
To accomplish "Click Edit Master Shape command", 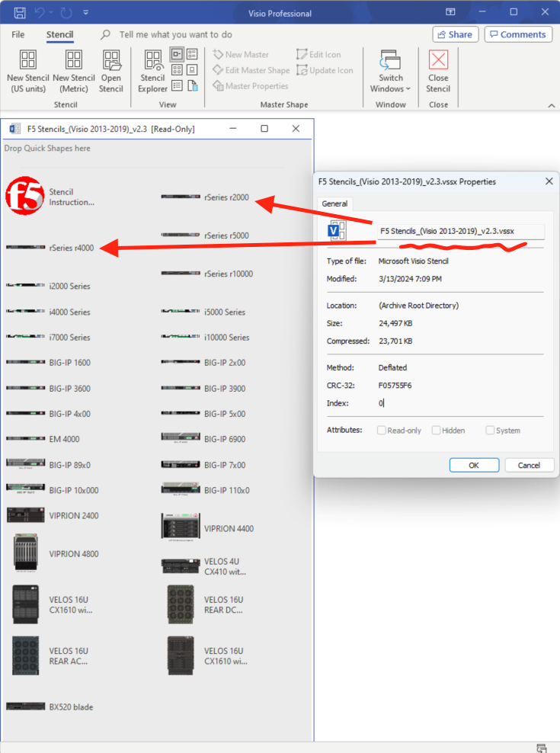I will 251,70.
